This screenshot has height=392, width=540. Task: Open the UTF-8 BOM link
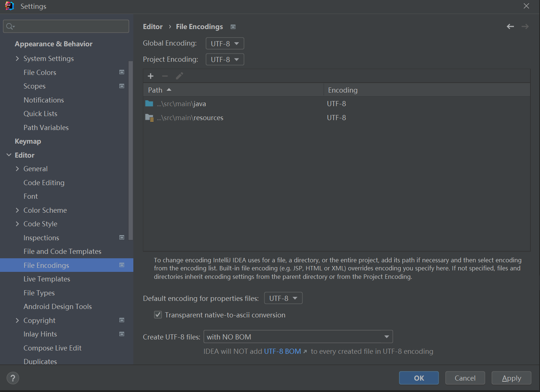tap(282, 351)
